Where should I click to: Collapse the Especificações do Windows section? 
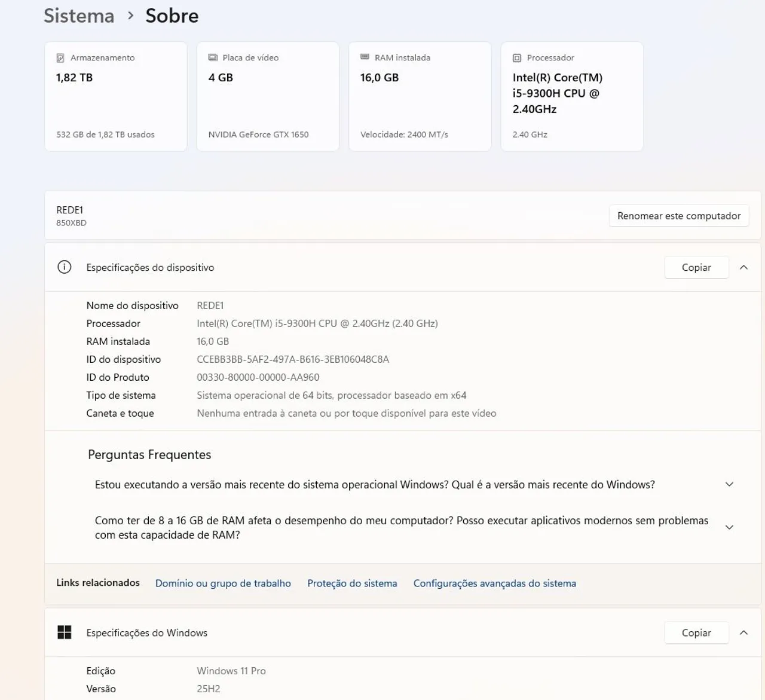pos(743,632)
